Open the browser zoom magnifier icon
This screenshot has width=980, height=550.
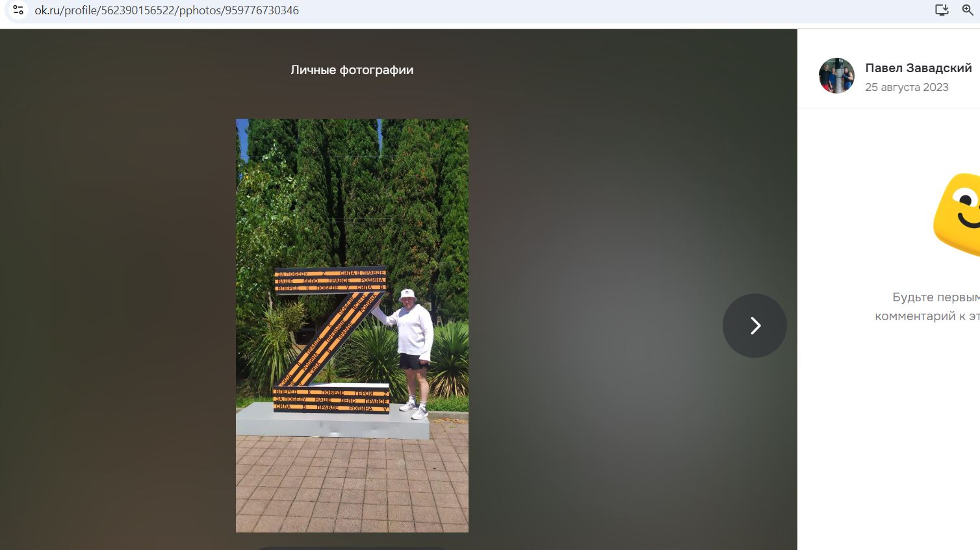[x=968, y=10]
